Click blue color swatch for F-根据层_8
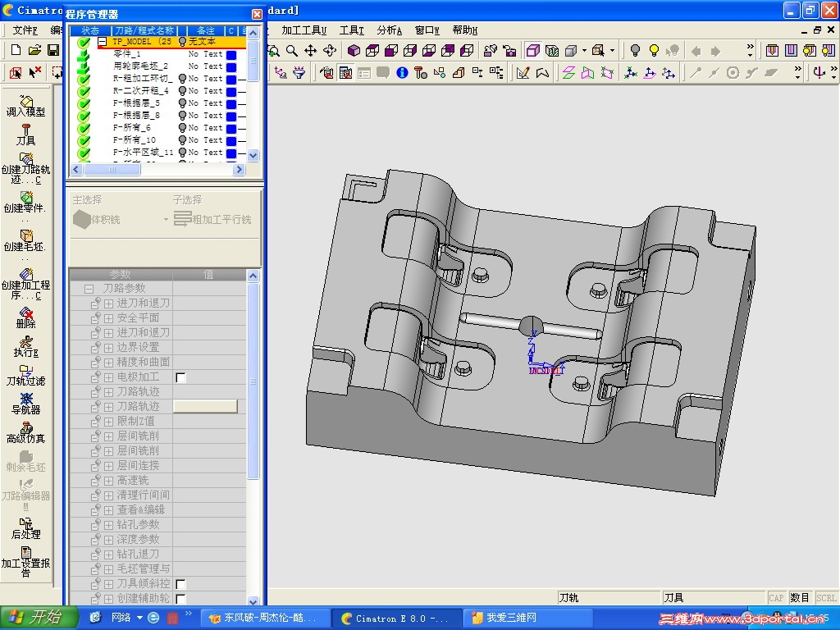This screenshot has width=840, height=630. point(231,116)
